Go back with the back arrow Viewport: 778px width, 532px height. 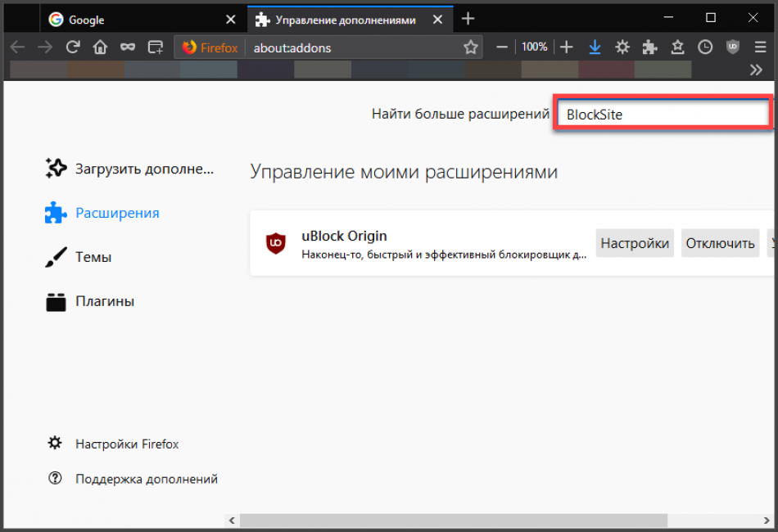pos(17,47)
